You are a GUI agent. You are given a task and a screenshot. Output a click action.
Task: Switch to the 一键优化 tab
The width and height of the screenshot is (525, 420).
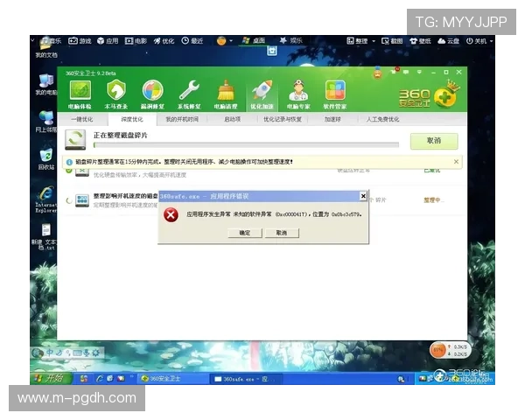click(82, 119)
